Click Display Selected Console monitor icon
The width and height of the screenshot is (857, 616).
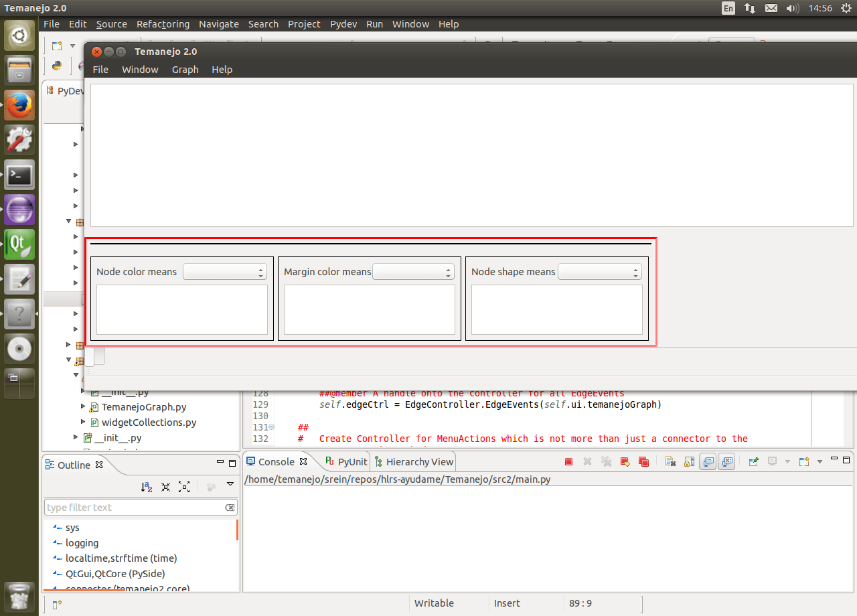(772, 461)
